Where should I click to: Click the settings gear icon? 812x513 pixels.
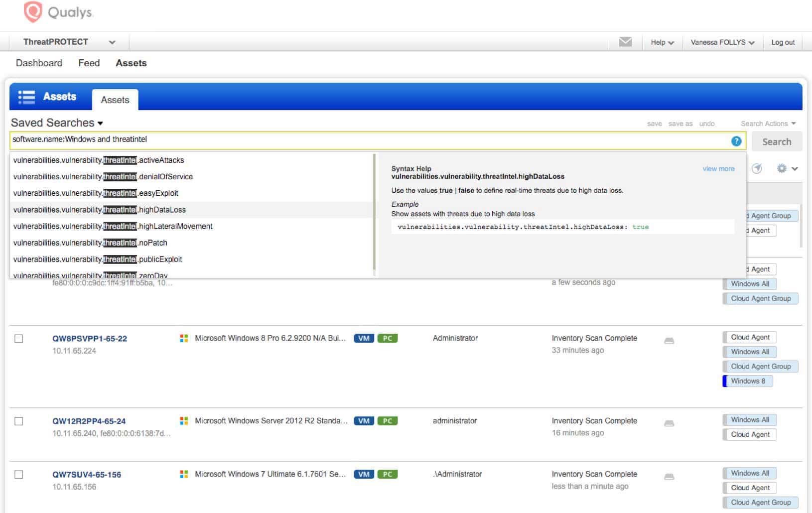pyautogui.click(x=782, y=169)
